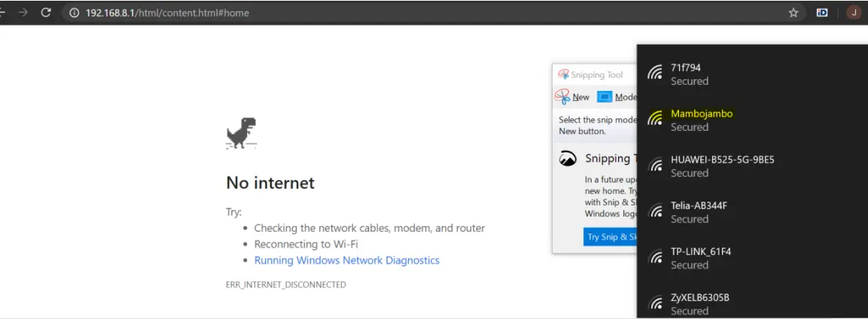Select the Telia-AB344F network

(x=752, y=211)
